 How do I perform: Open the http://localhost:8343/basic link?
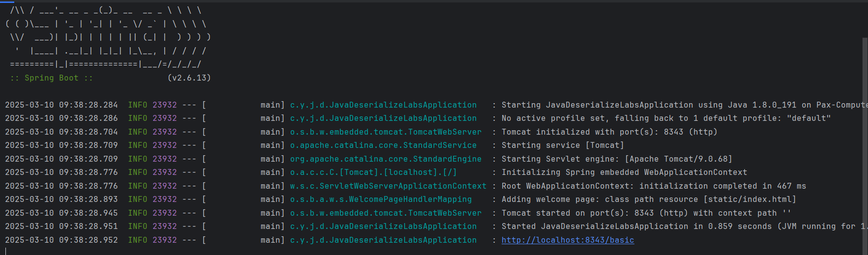click(568, 240)
